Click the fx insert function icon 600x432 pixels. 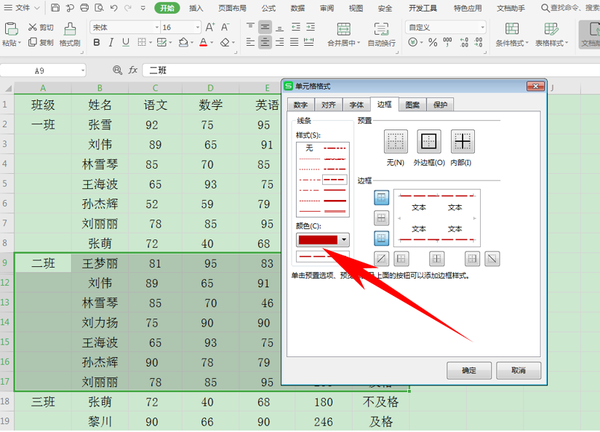click(132, 71)
